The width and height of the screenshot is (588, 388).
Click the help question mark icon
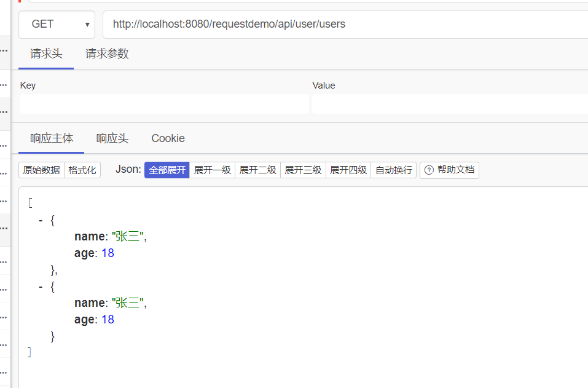coord(429,170)
